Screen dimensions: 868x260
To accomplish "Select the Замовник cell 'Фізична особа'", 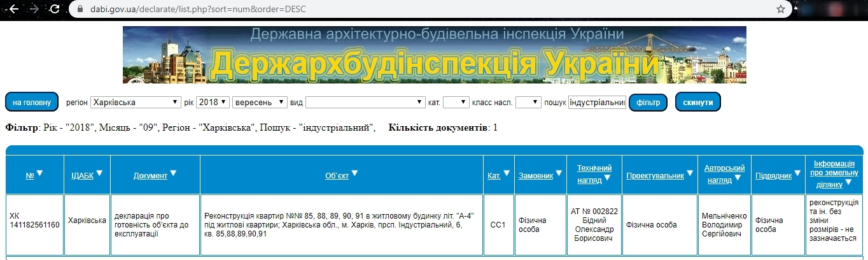I will 540,225.
